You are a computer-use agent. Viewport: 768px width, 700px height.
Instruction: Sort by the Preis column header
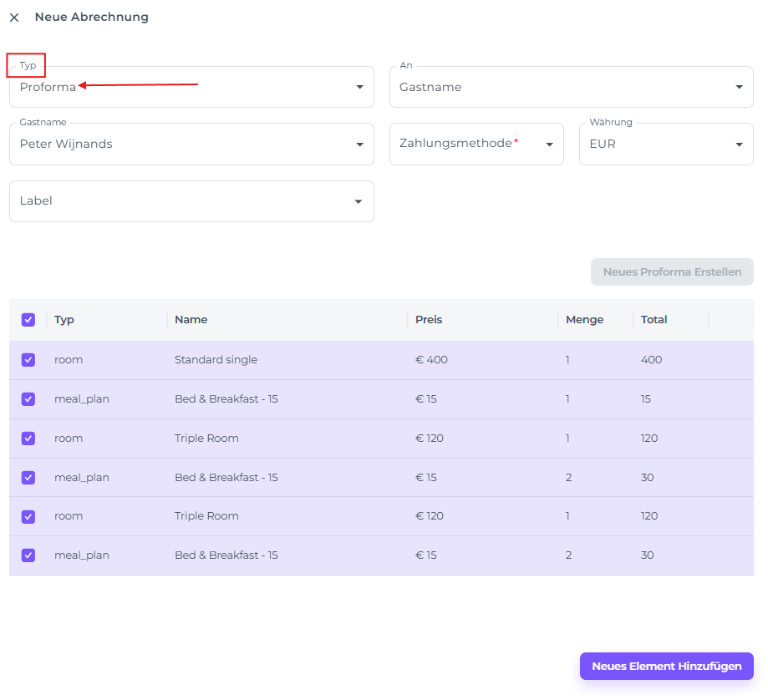[429, 320]
